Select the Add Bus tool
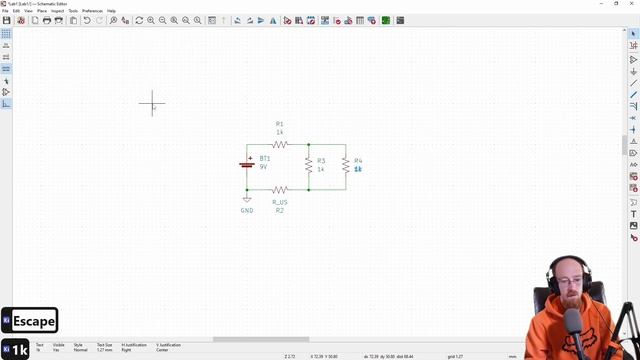This screenshot has width=640, height=360. coord(633,95)
